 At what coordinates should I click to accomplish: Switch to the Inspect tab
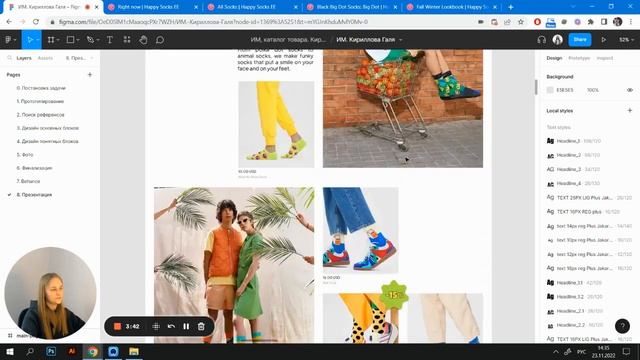click(604, 58)
